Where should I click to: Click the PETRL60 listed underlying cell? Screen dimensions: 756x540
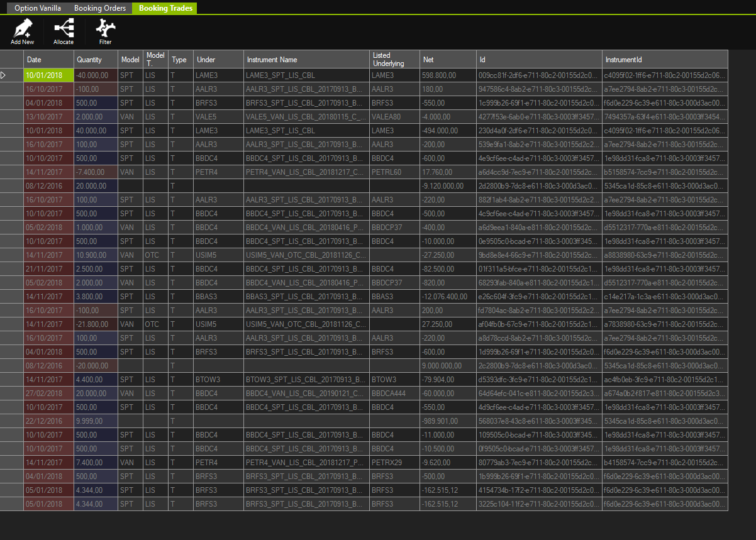pyautogui.click(x=394, y=172)
